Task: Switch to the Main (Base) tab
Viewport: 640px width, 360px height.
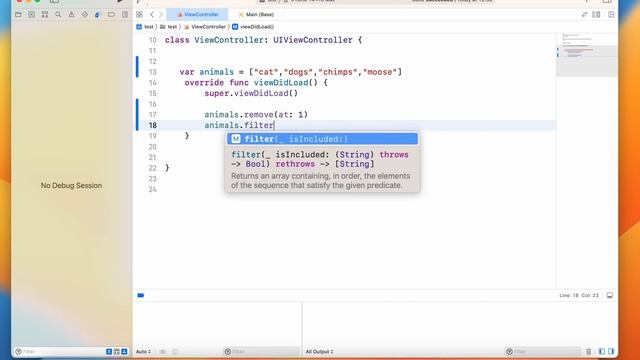Action: 256,14
